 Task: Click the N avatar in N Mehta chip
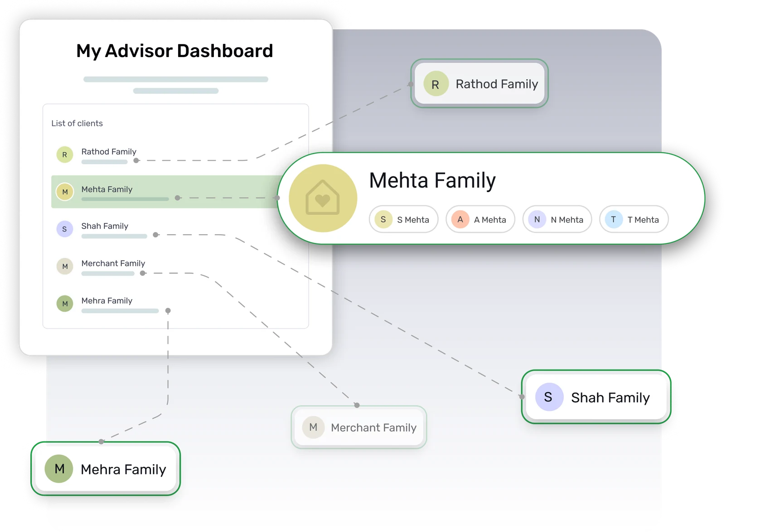point(537,219)
